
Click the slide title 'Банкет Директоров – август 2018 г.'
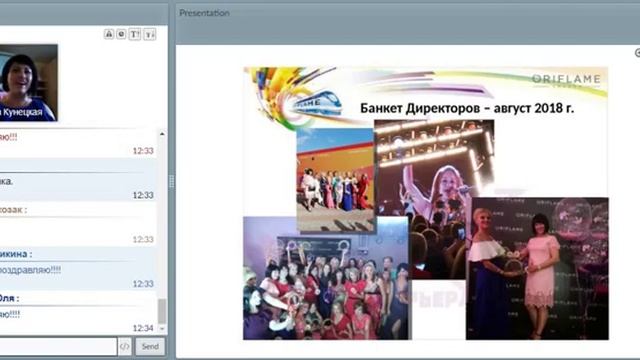click(x=467, y=108)
